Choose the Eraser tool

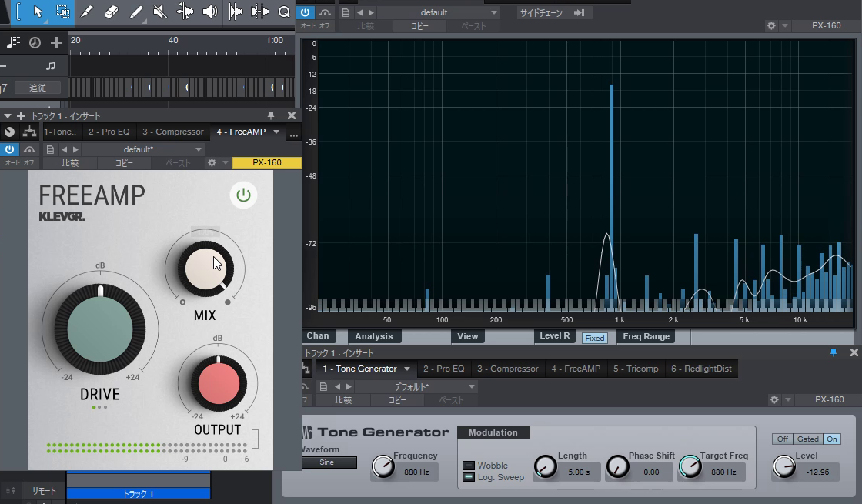[x=111, y=12]
